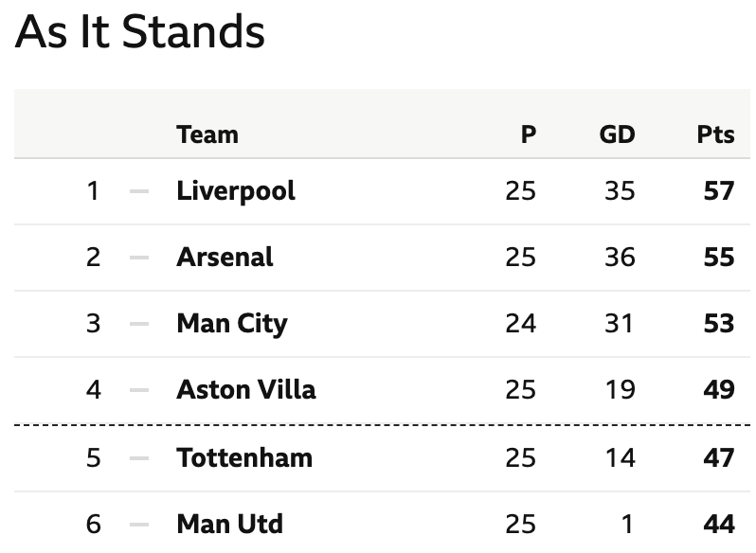Open the Man Utd team link
Screen dimensions: 756x553
229,524
